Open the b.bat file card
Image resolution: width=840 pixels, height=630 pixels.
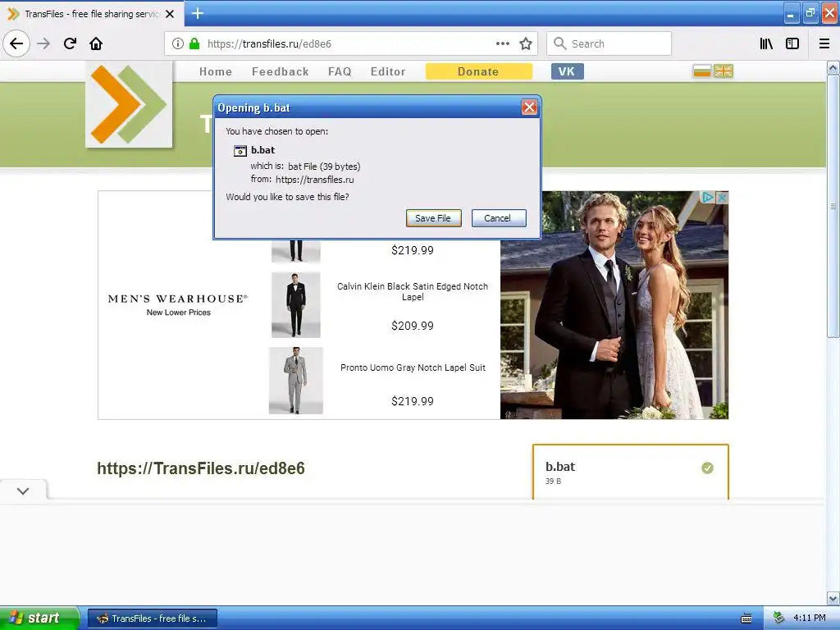(631, 472)
